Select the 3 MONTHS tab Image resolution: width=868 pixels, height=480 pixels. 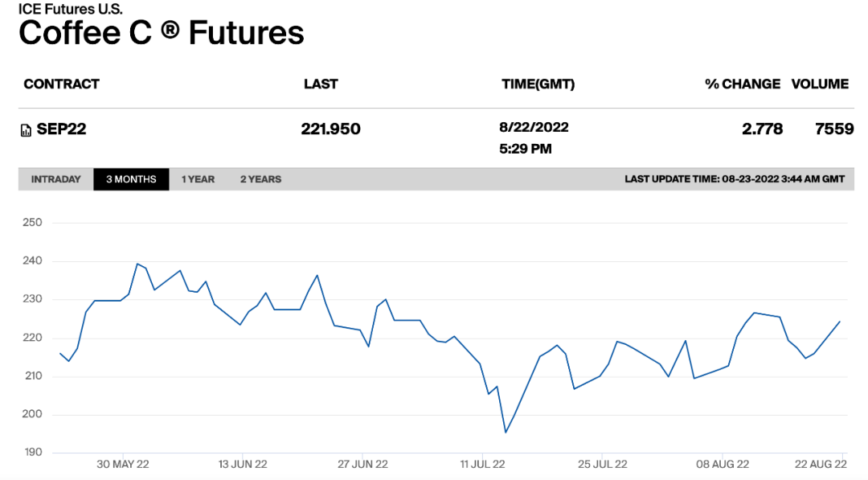tap(131, 179)
